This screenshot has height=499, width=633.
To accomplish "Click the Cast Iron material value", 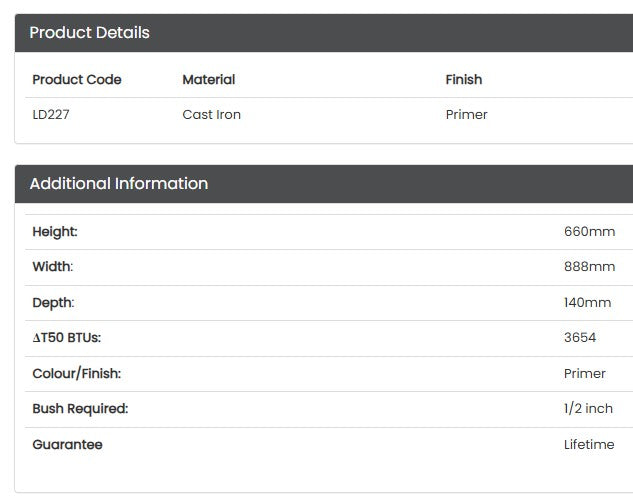I will 212,115.
